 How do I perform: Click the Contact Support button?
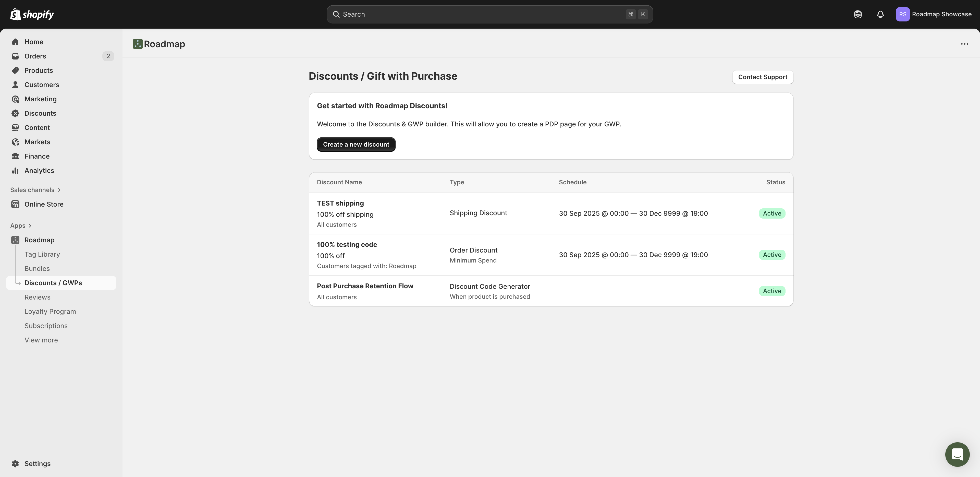762,77
